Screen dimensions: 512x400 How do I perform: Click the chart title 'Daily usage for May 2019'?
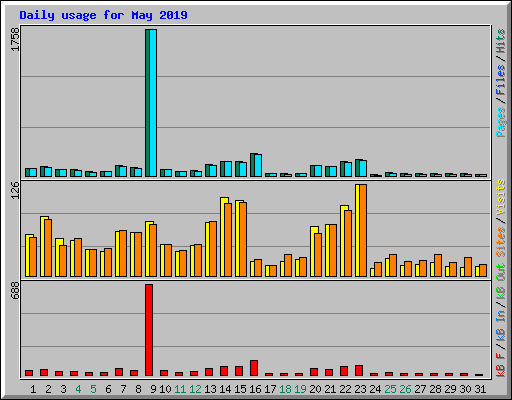[103, 15]
